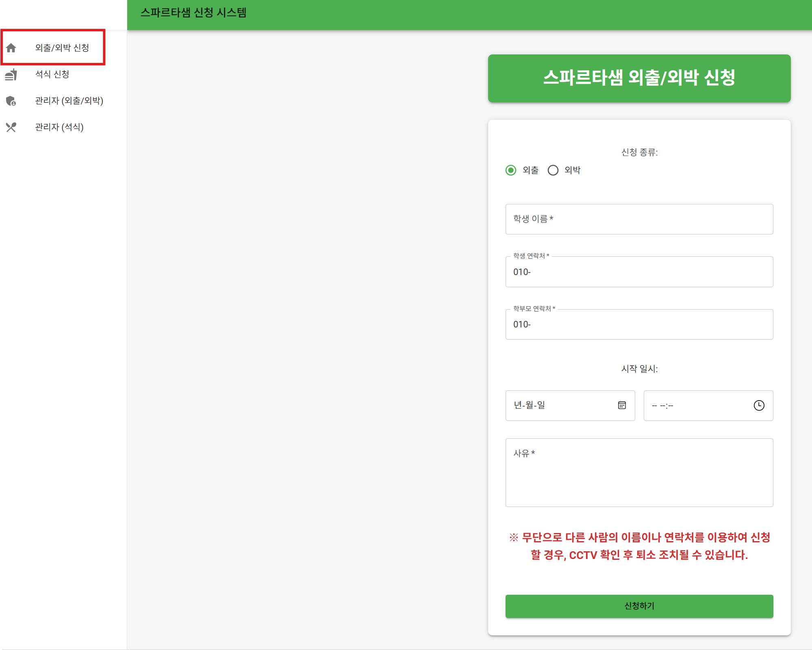812x650 pixels.
Task: Open the calendar date picker icon
Action: [622, 405]
